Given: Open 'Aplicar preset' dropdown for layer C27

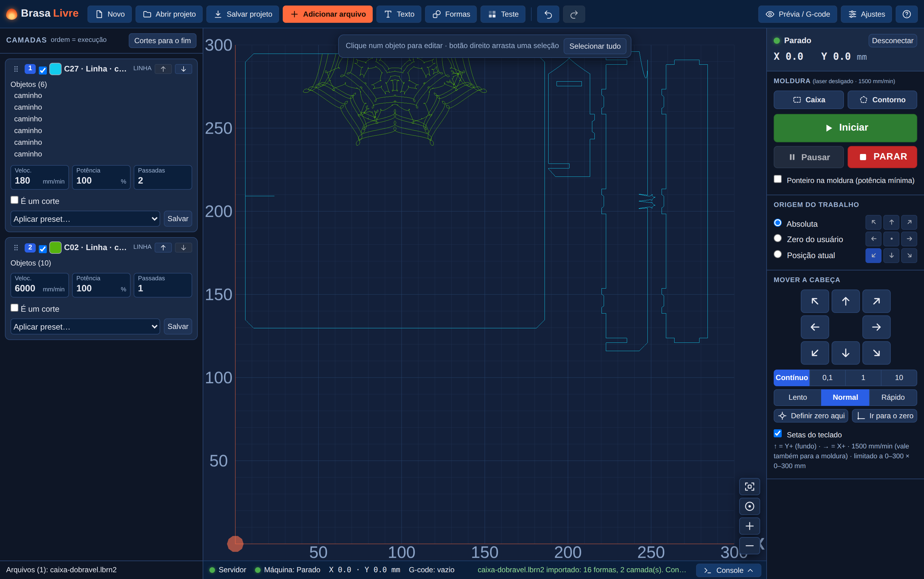Looking at the screenshot, I should pyautogui.click(x=85, y=219).
